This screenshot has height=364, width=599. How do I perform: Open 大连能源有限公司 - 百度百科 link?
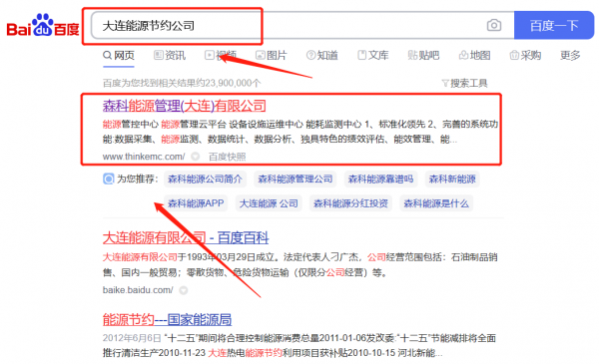[186, 237]
